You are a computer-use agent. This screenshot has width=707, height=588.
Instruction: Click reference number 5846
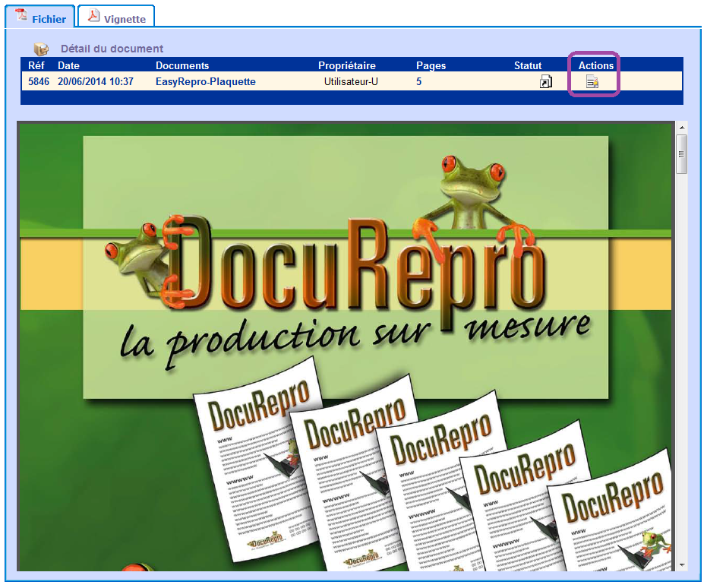click(x=39, y=81)
